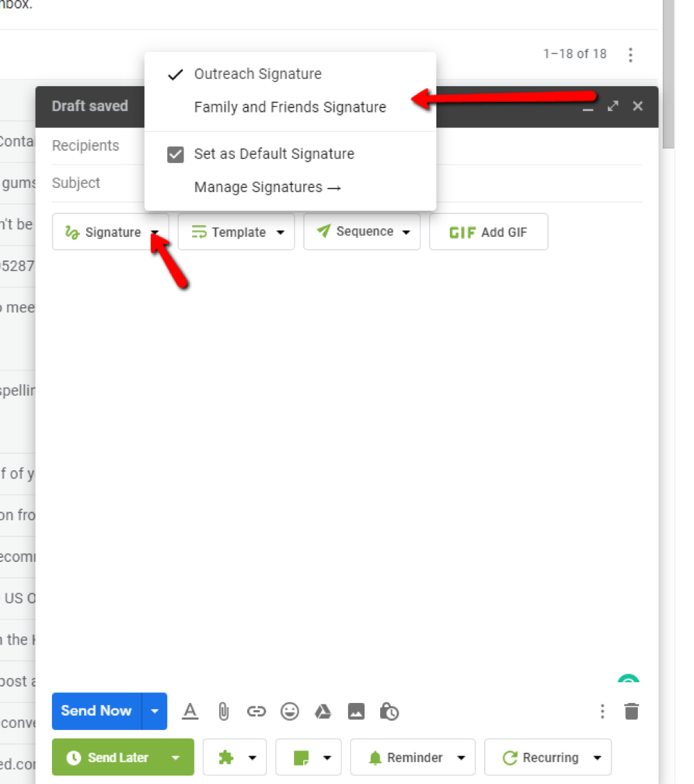
Task: Open the emoji picker
Action: point(290,711)
